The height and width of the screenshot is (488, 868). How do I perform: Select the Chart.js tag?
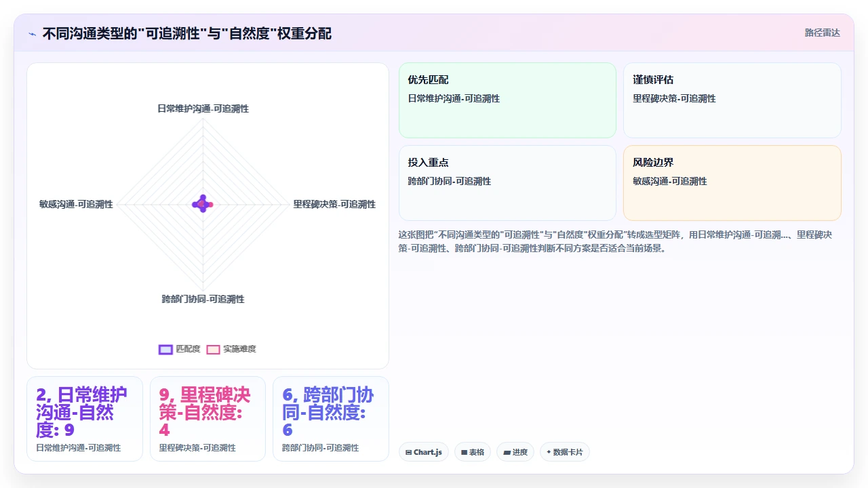coord(424,452)
